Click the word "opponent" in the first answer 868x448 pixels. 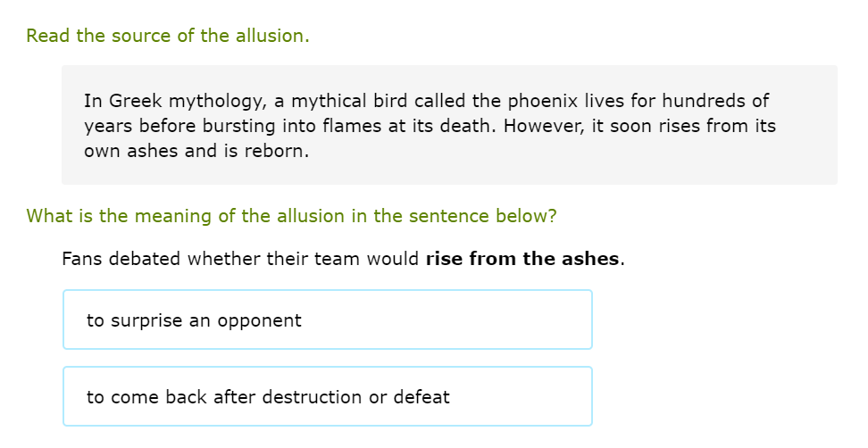tap(262, 319)
